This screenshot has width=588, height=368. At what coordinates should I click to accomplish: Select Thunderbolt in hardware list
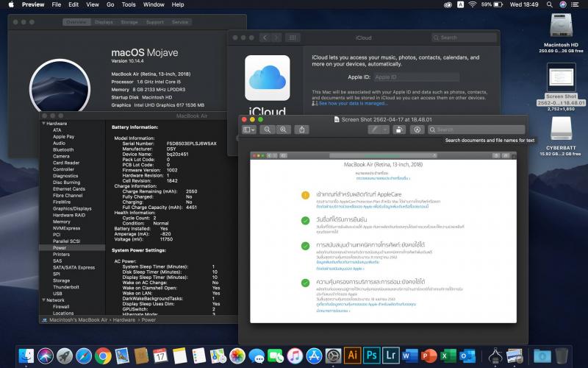coord(66,287)
